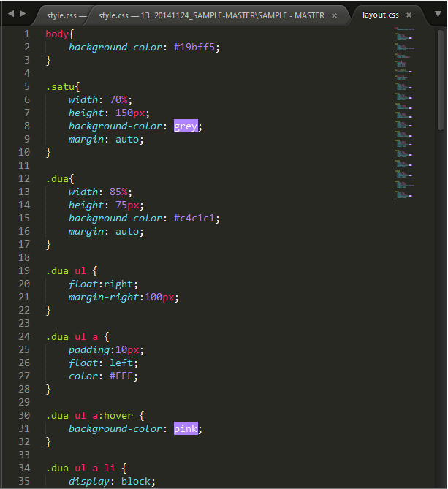Screen dimensions: 448x489
Task: Click the closing brace on line 32
Action: (48, 442)
